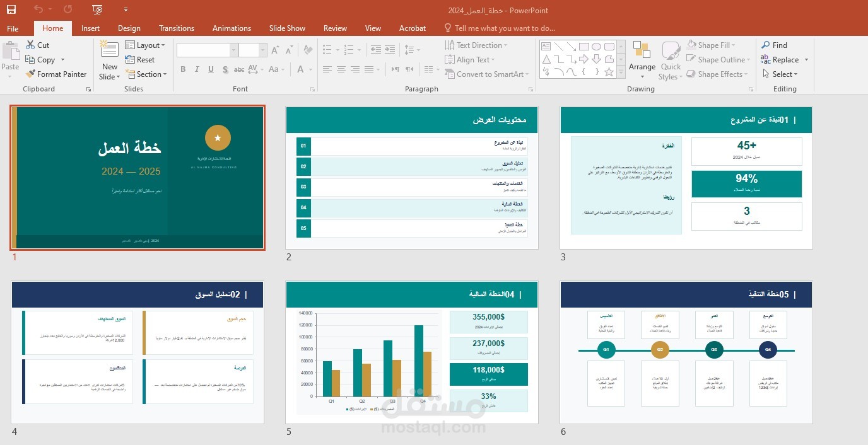The height and width of the screenshot is (445, 868).
Task: Select the Text Box shape in gallery
Action: pos(546,47)
